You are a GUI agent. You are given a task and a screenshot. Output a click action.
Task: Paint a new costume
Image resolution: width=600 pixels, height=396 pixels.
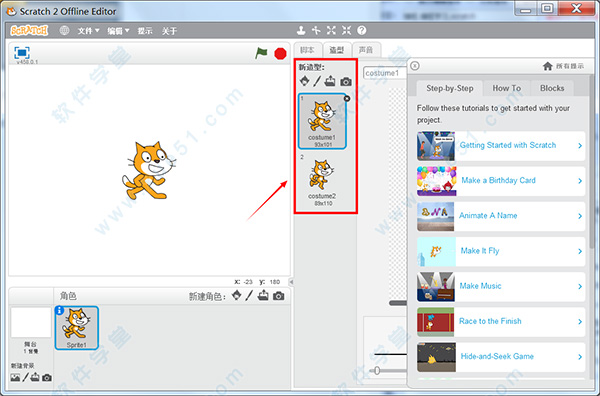pyautogui.click(x=317, y=81)
